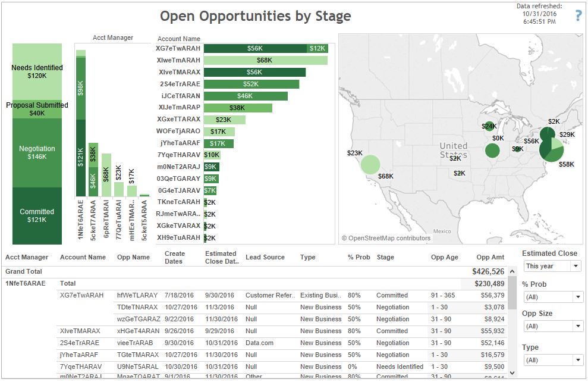Click the Stage column header
588x382 pixels.
coord(385,258)
